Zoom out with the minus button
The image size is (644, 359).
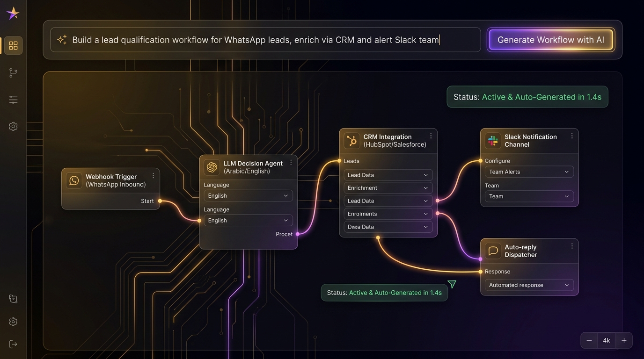[589, 341]
